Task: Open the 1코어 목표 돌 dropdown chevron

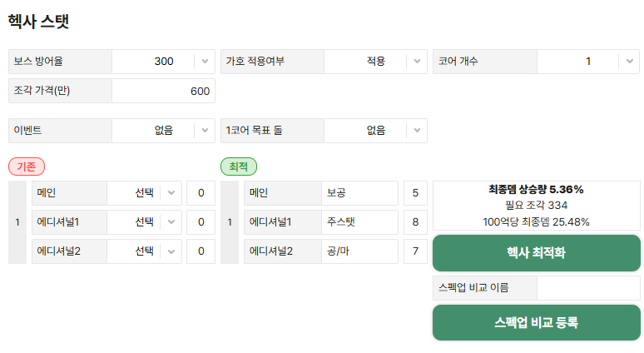Action: coord(417,131)
